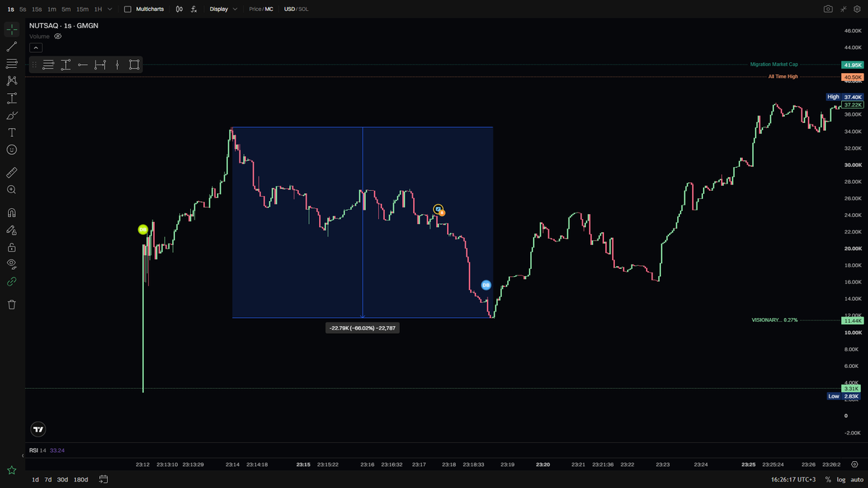Image resolution: width=868 pixels, height=488 pixels.
Task: Open the TradingView logo
Action: click(39, 429)
